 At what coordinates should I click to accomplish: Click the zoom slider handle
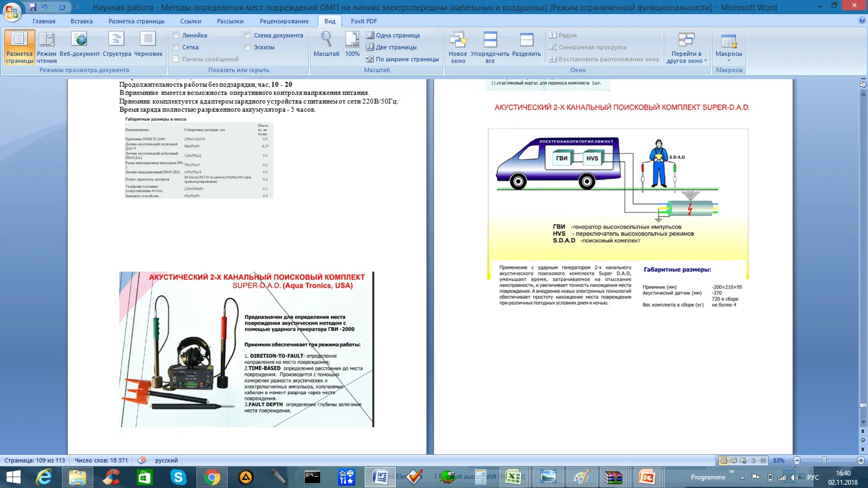(x=824, y=460)
